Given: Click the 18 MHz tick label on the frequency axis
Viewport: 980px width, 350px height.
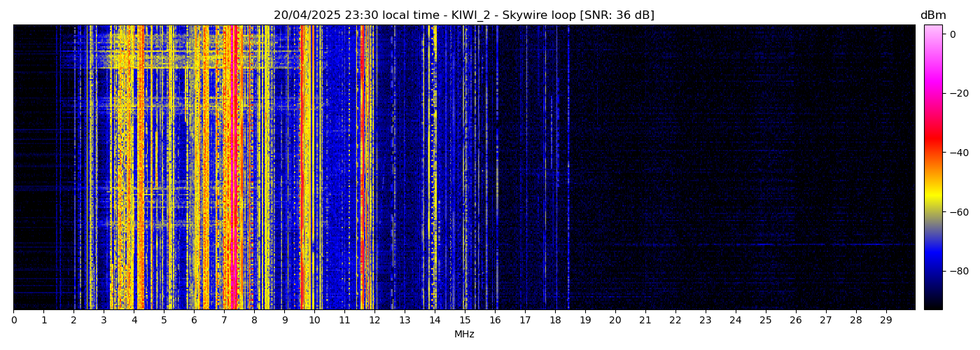Looking at the screenshot, I should point(555,321).
